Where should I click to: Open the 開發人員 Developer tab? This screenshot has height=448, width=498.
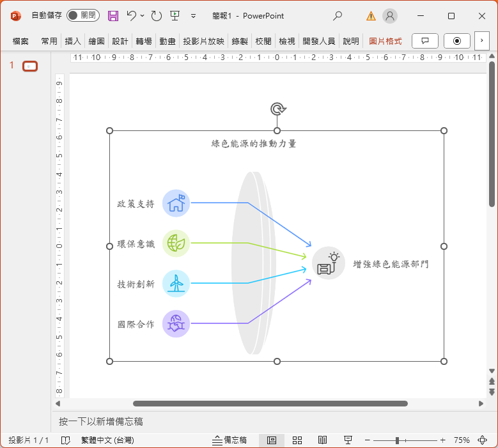[x=319, y=42]
